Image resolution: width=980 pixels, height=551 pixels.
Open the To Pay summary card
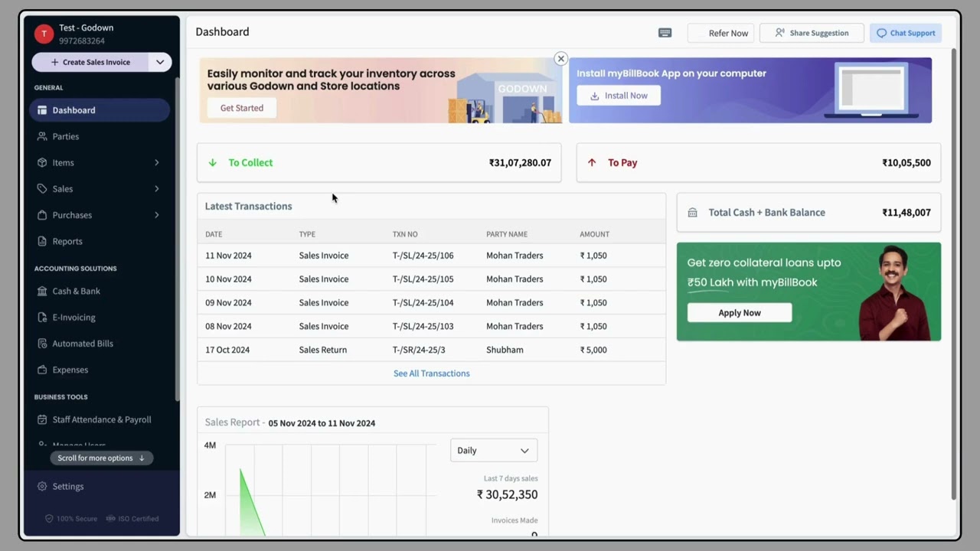click(x=759, y=162)
